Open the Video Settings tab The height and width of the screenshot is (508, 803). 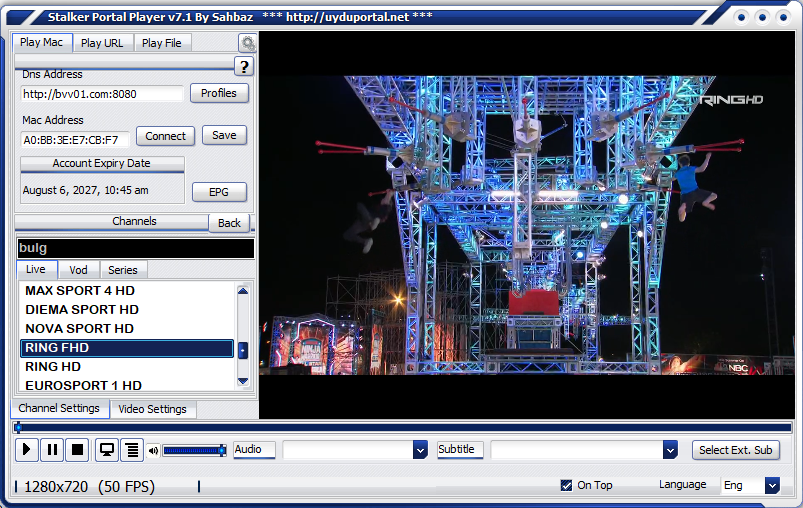tap(153, 409)
